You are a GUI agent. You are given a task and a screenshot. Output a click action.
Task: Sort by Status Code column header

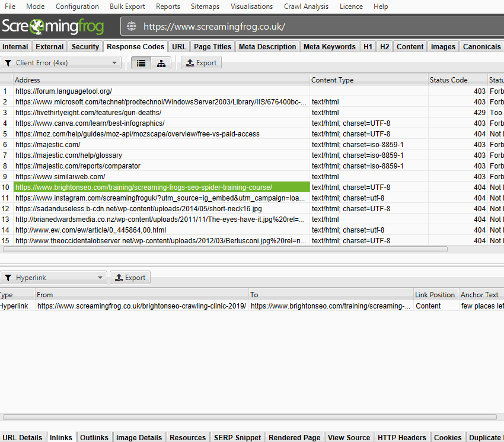[448, 80]
